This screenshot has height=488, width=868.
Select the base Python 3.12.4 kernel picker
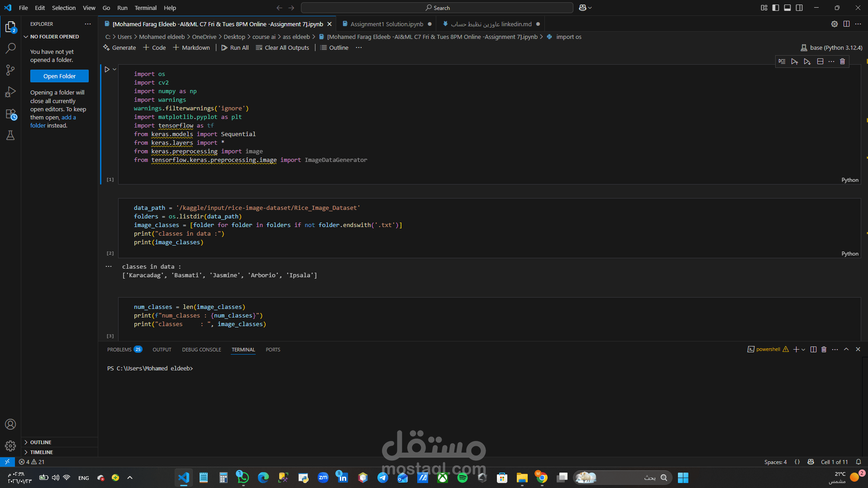coord(831,47)
